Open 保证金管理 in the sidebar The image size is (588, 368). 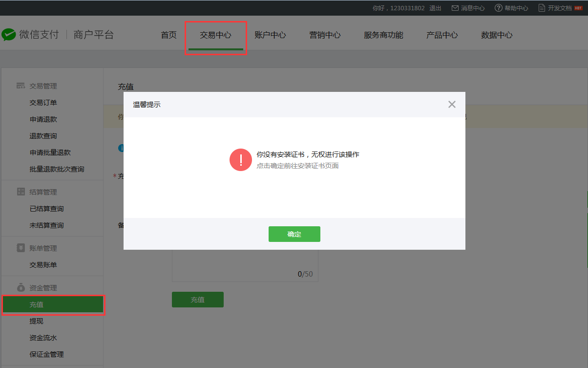[x=47, y=354]
